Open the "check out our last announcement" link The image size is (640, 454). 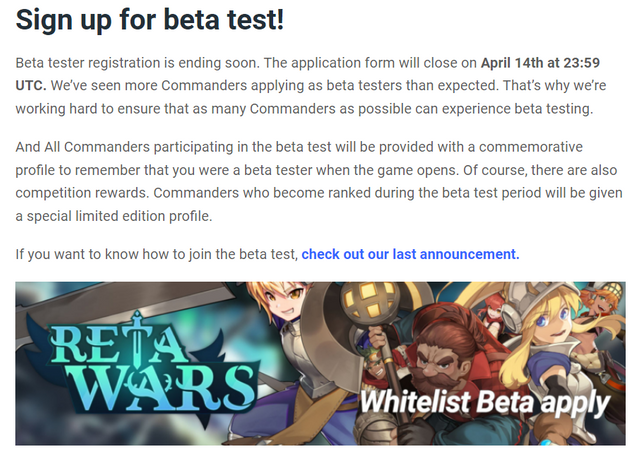410,254
